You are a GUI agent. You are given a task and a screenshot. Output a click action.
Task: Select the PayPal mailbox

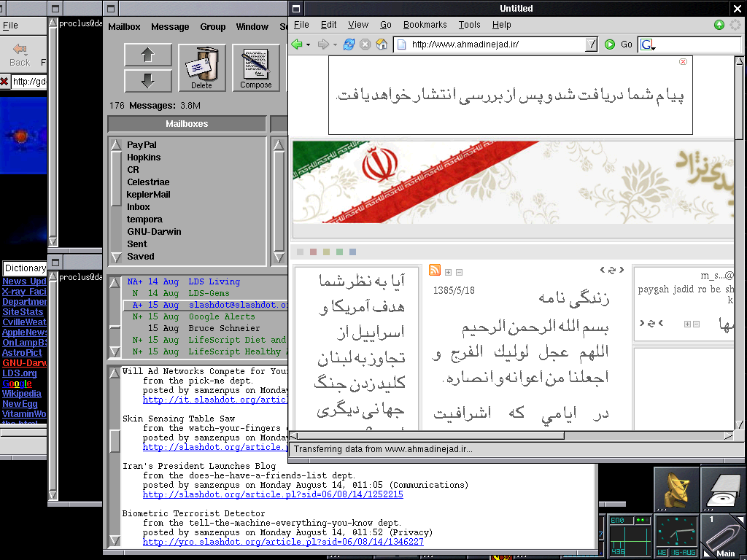[142, 145]
